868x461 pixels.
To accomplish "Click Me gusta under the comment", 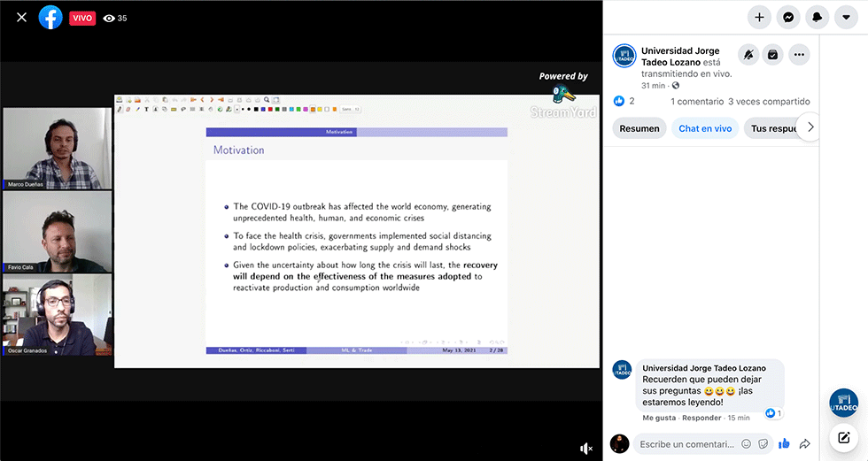I will (x=659, y=418).
